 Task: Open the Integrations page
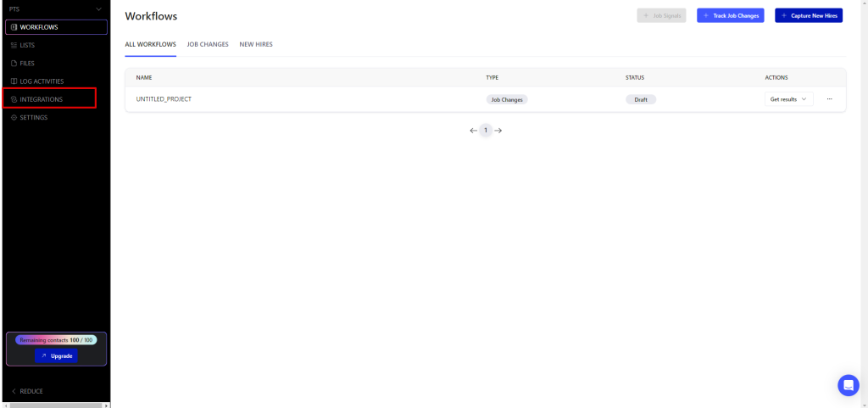41,99
